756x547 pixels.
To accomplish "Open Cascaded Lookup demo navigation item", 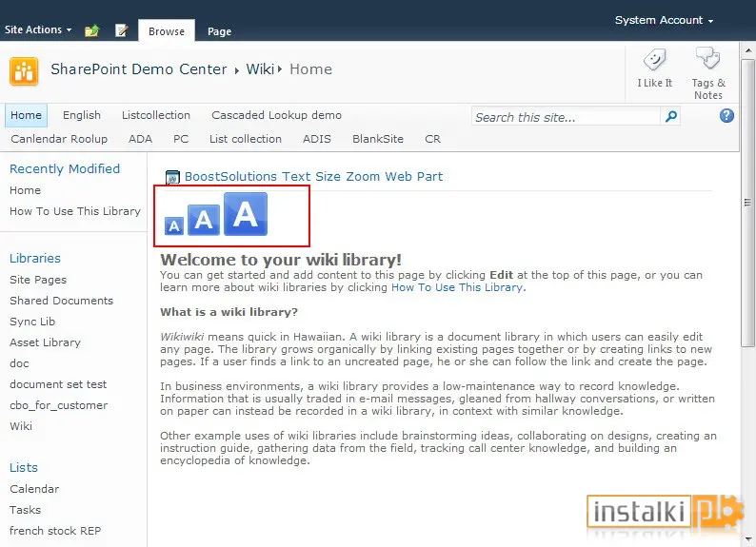I will 276,115.
